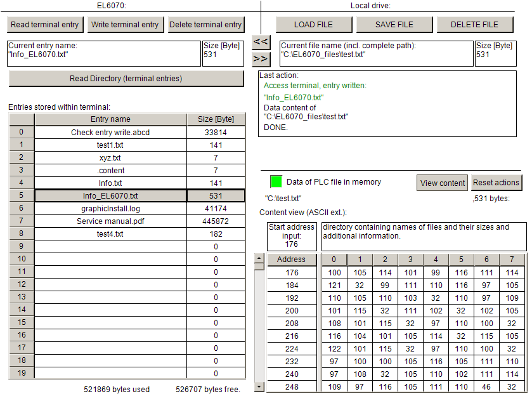Click the Current entry name field
The height and width of the screenshot is (401, 532).
104,54
